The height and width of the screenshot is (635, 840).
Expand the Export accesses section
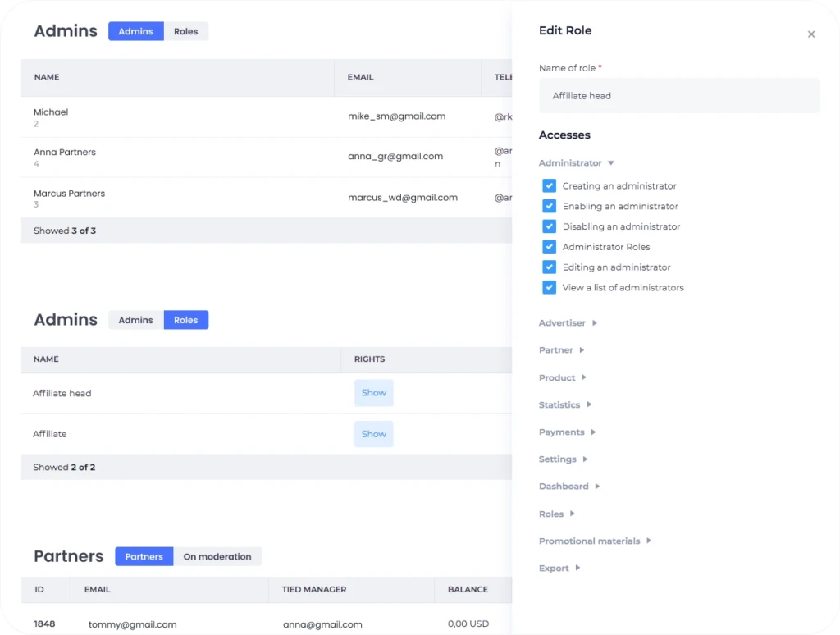point(559,568)
